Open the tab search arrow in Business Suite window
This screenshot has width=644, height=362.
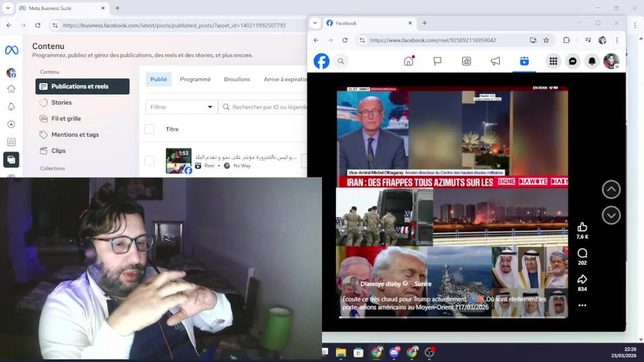point(8,8)
